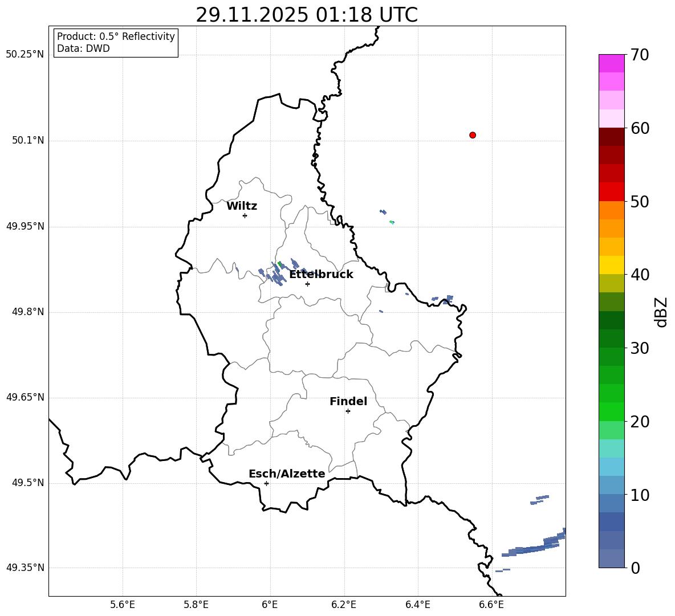
Task: Click the dark maroon colorbar segment below 60
Action: pyautogui.click(x=612, y=137)
